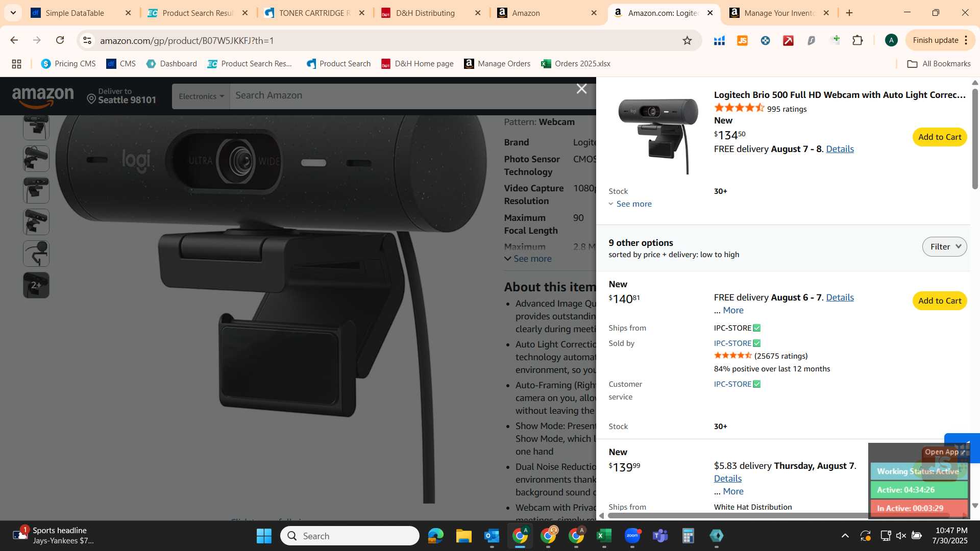Click the offers panel horizontal scrollbar
Image resolution: width=980 pixels, height=551 pixels.
click(x=738, y=515)
